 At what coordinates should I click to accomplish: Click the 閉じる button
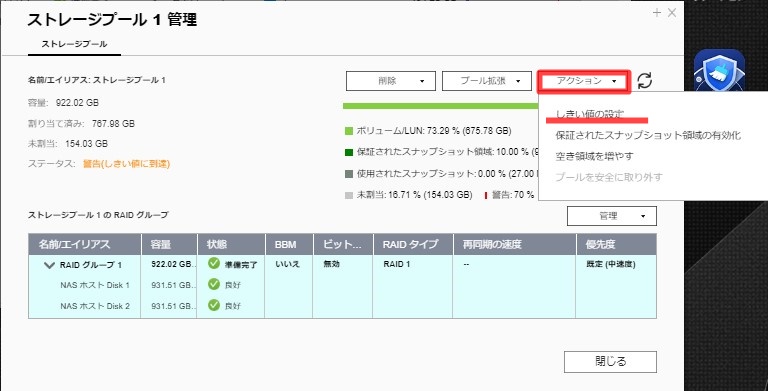pyautogui.click(x=610, y=362)
